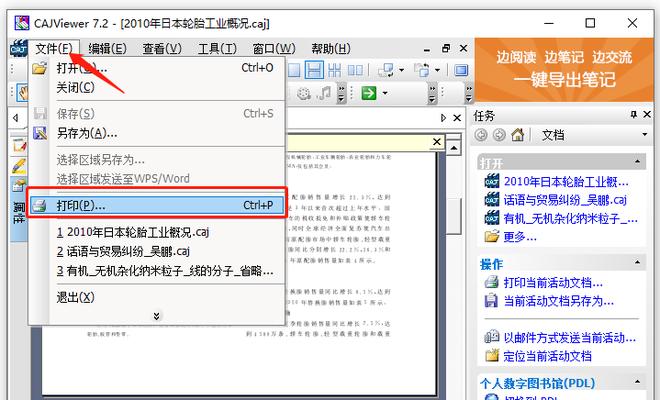
Task: Click the hand tool icon in the toolbar
Action: coord(22,93)
